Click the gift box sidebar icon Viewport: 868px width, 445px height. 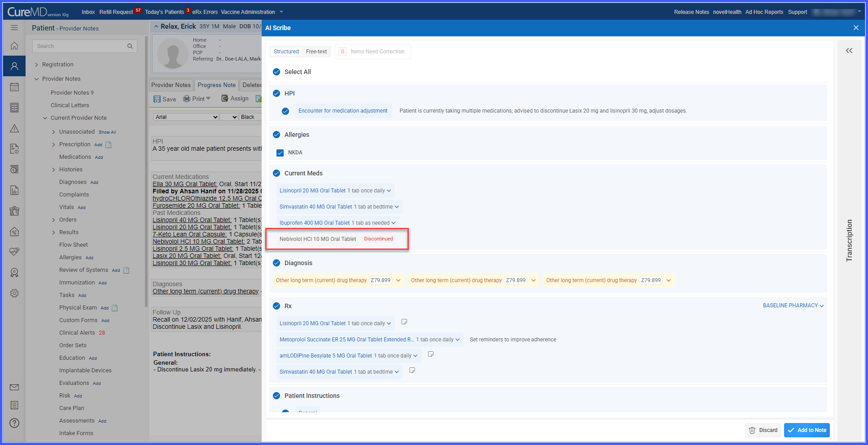pyautogui.click(x=14, y=211)
